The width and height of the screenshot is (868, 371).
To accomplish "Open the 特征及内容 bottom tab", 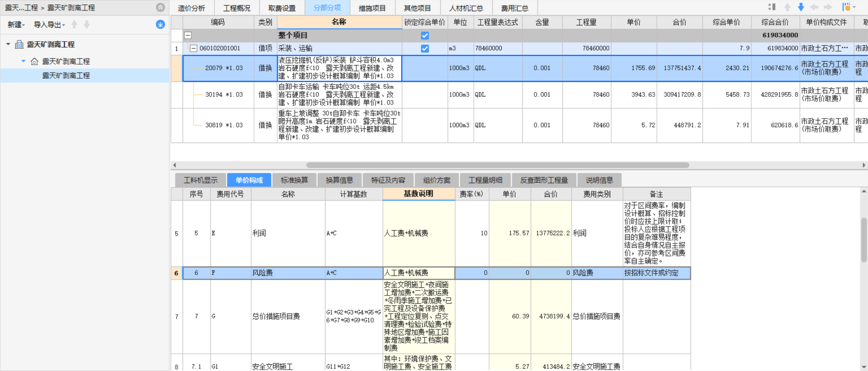I will tap(388, 180).
